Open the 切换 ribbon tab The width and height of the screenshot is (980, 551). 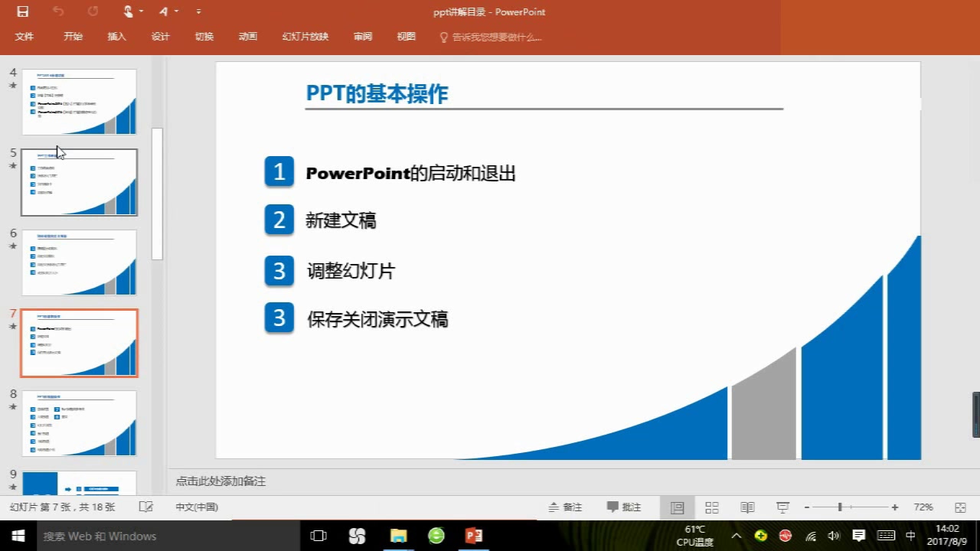[204, 36]
